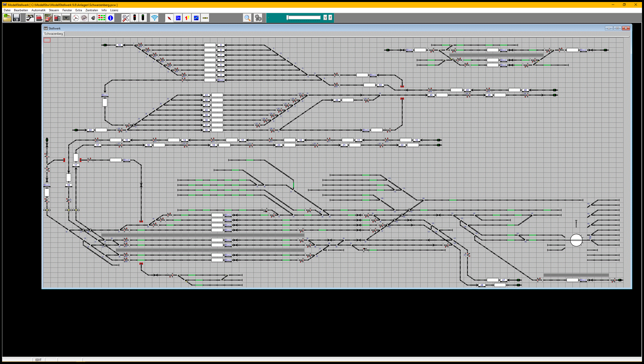Open the Lizenz menu

coord(114,10)
